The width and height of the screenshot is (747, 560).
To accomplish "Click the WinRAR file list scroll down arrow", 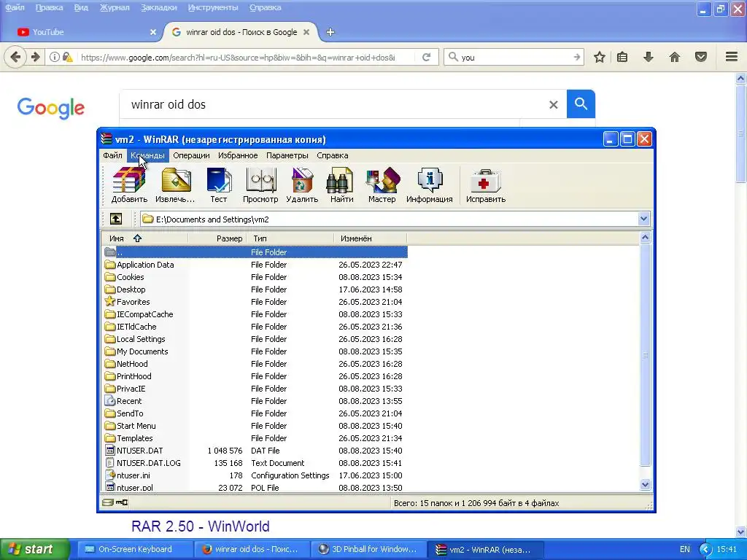I will (x=645, y=485).
